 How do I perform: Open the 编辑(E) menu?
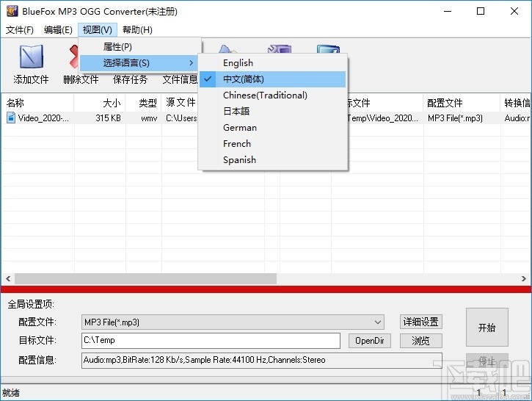(x=58, y=30)
